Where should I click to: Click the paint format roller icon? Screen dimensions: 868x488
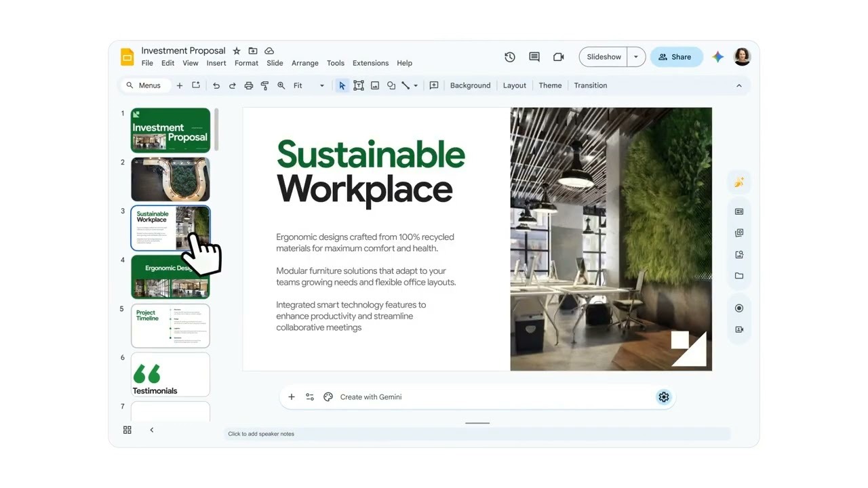pyautogui.click(x=264, y=85)
